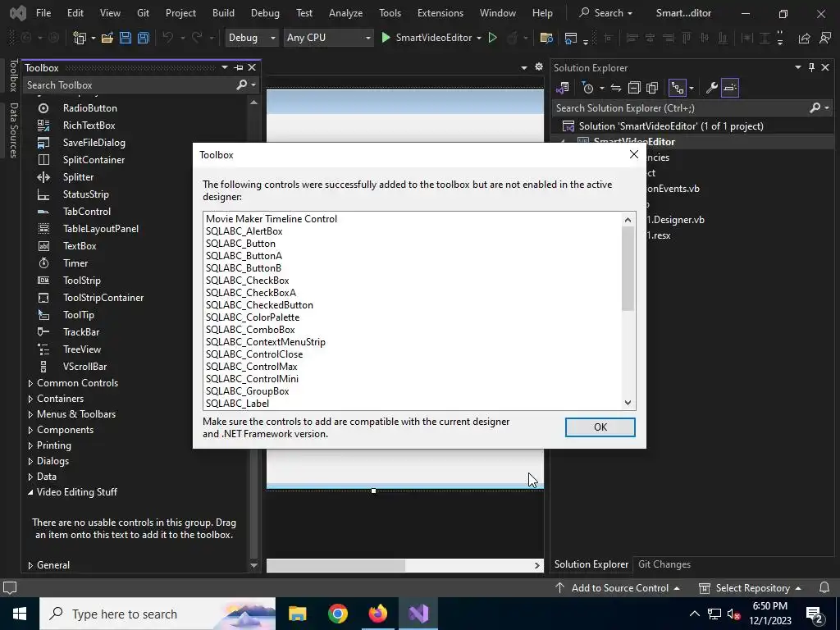840x630 pixels.
Task: Open the Git menu
Action: click(143, 13)
